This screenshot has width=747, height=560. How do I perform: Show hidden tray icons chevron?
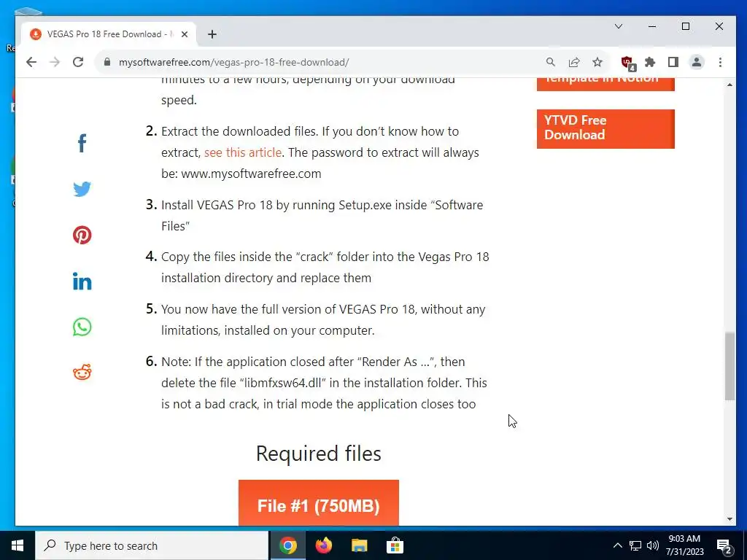tap(617, 545)
